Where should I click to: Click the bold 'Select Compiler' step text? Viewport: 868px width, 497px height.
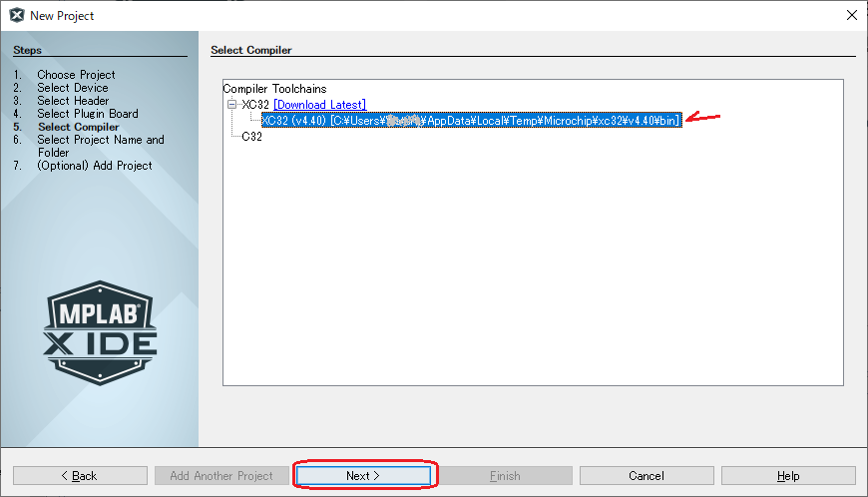point(78,127)
